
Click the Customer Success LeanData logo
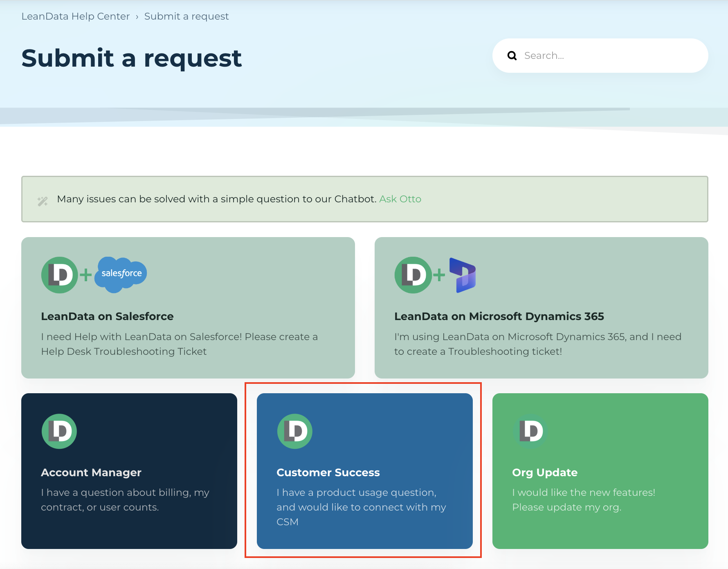(x=295, y=431)
